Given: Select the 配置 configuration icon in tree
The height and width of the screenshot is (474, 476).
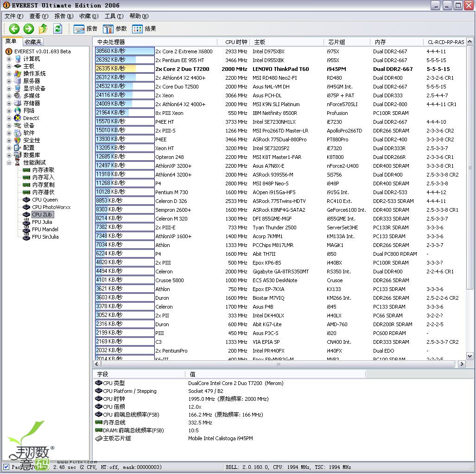Looking at the screenshot, I should (x=18, y=148).
